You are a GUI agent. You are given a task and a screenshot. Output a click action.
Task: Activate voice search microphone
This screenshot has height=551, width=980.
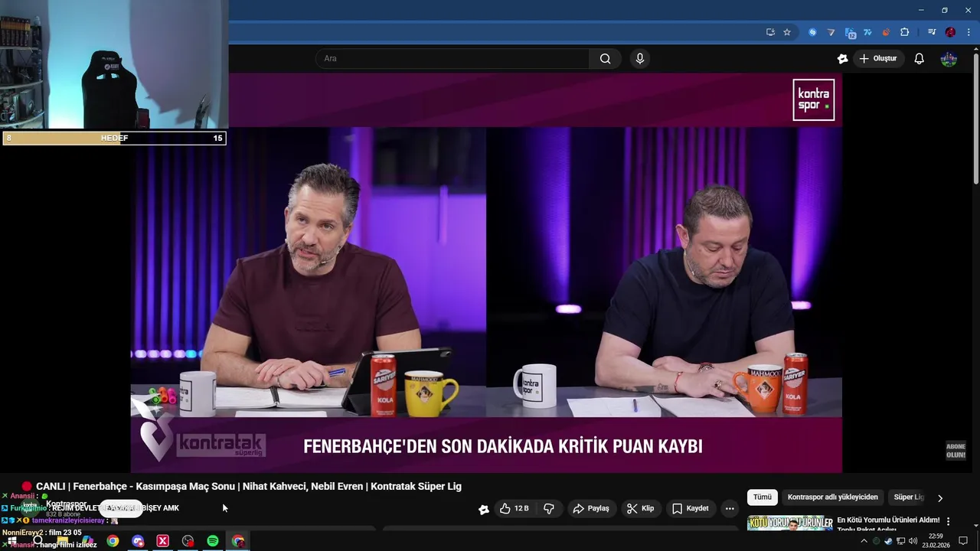pos(640,59)
